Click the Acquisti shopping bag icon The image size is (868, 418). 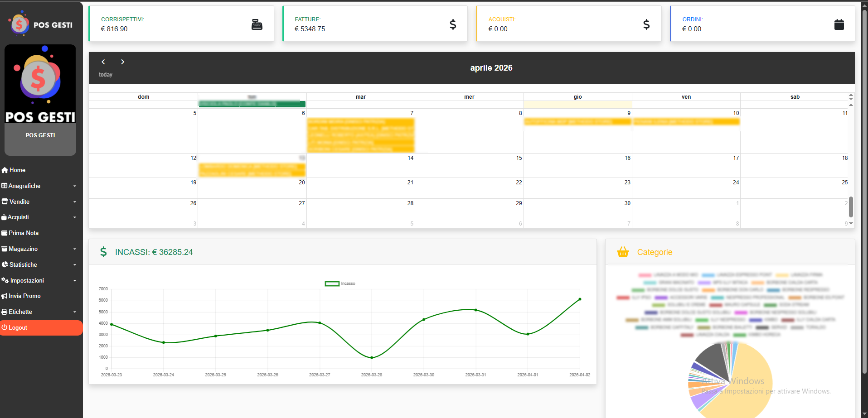[4, 217]
